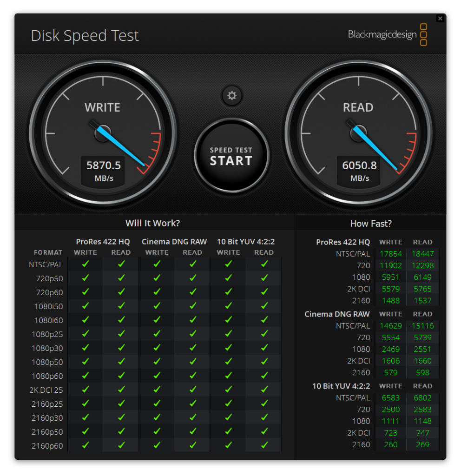
Task: Click the 2K DCI 25 Cinema DNG read checkmark
Action: 193,390
